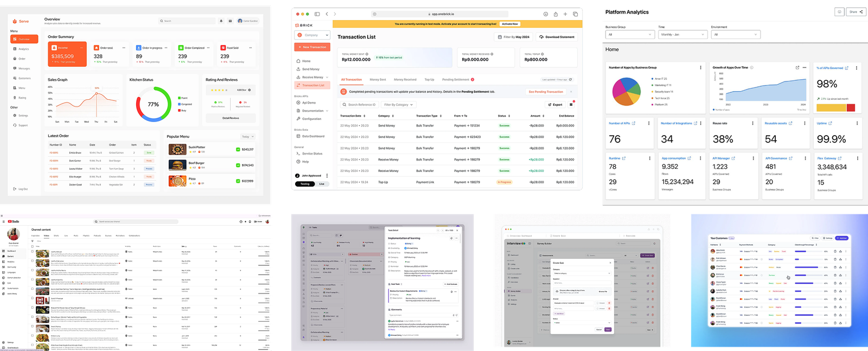Image resolution: width=868 pixels, height=351 pixels.
Task: Click the red segment of APIs Governed bar
Action: pyautogui.click(x=851, y=108)
